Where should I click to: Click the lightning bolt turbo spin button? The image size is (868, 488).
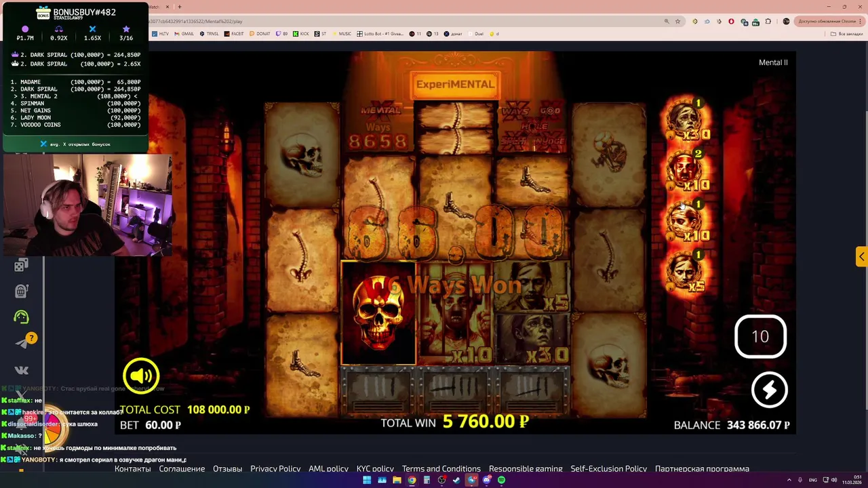[769, 389]
